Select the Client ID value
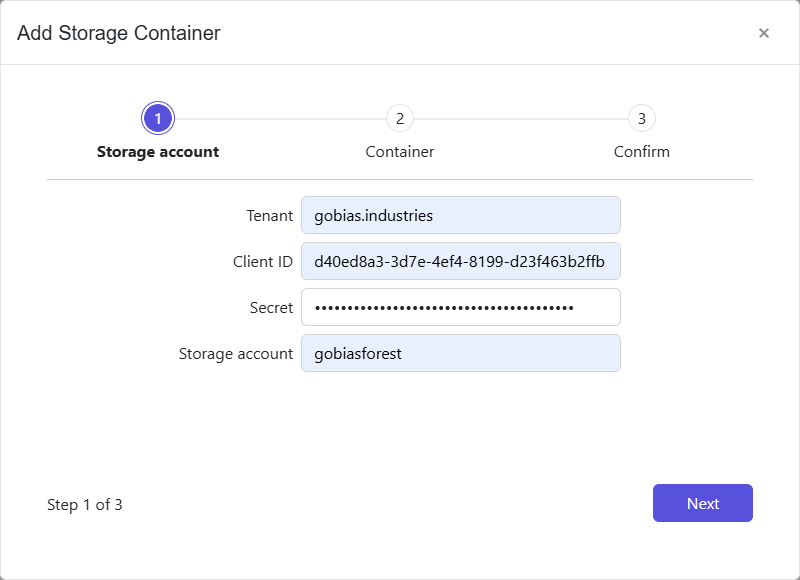 (x=460, y=260)
